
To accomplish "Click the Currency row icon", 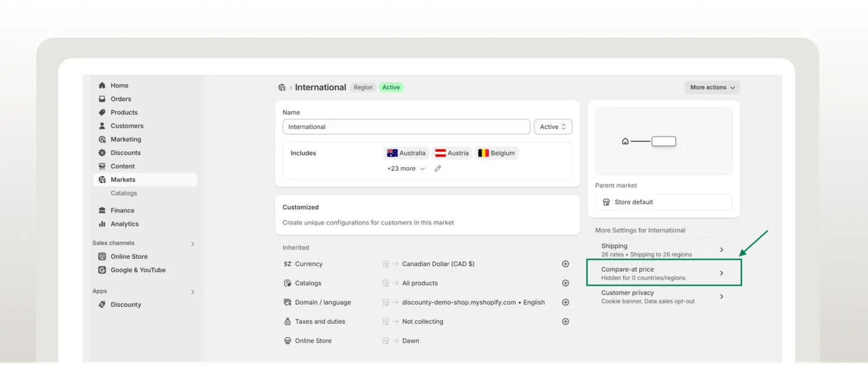I will (x=288, y=264).
